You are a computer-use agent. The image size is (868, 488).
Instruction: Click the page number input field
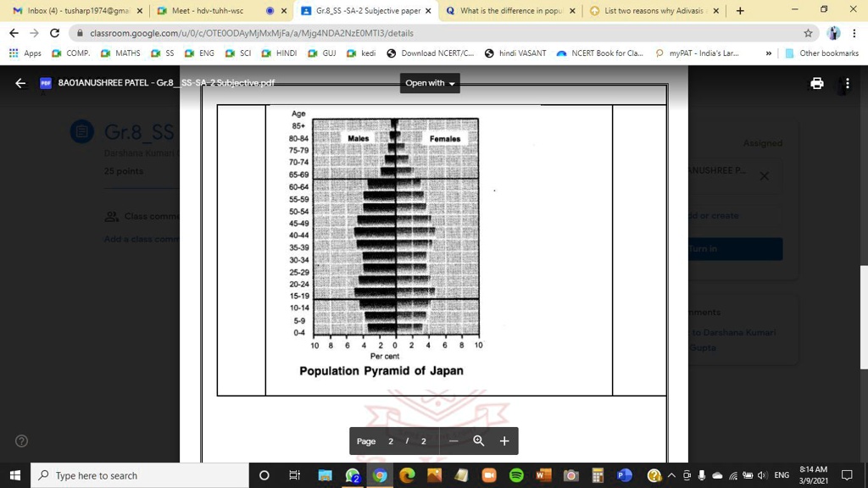point(391,441)
